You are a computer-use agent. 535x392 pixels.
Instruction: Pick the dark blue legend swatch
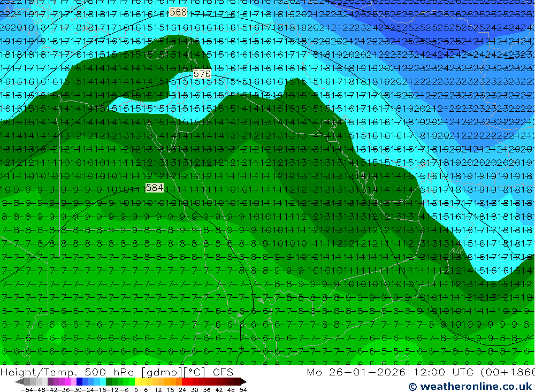tap(79, 382)
